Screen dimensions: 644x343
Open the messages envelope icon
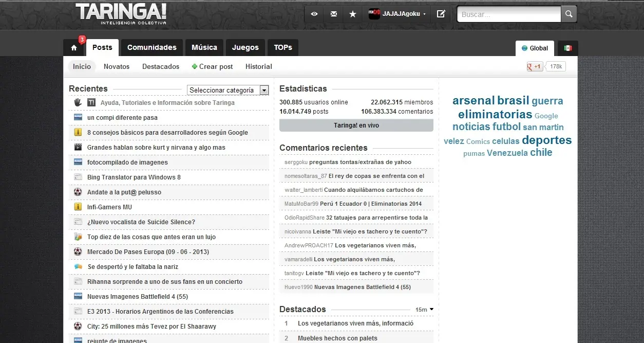point(334,14)
